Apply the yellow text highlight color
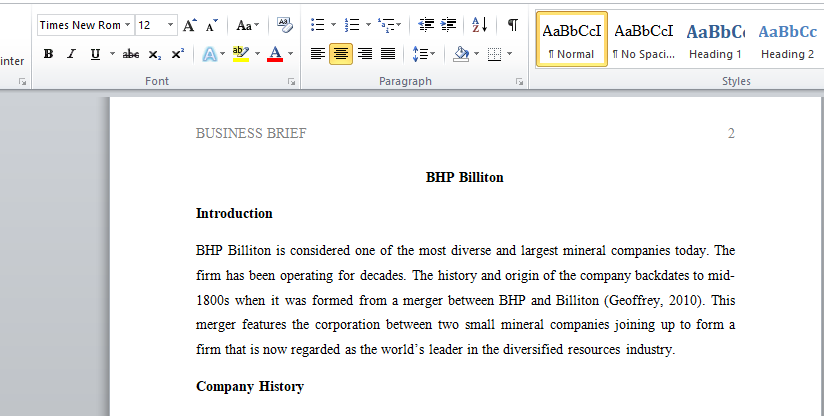Screen dimensions: 824x416 [241, 54]
